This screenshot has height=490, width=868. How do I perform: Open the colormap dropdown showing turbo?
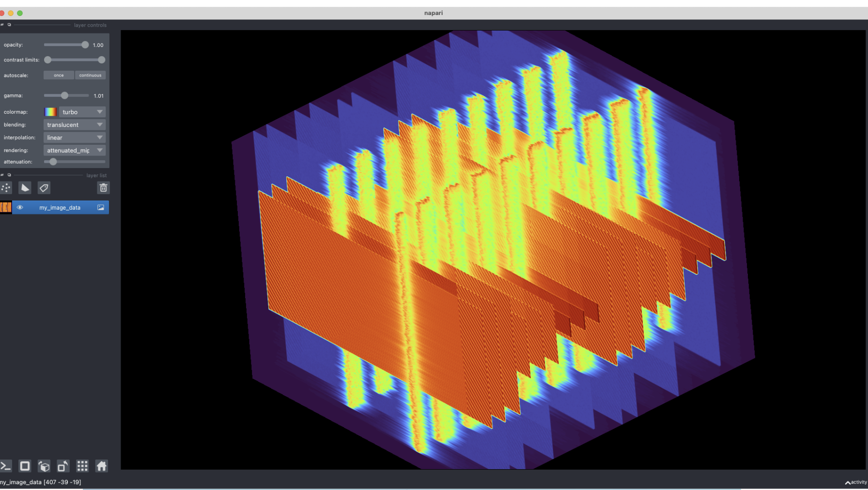pyautogui.click(x=82, y=112)
